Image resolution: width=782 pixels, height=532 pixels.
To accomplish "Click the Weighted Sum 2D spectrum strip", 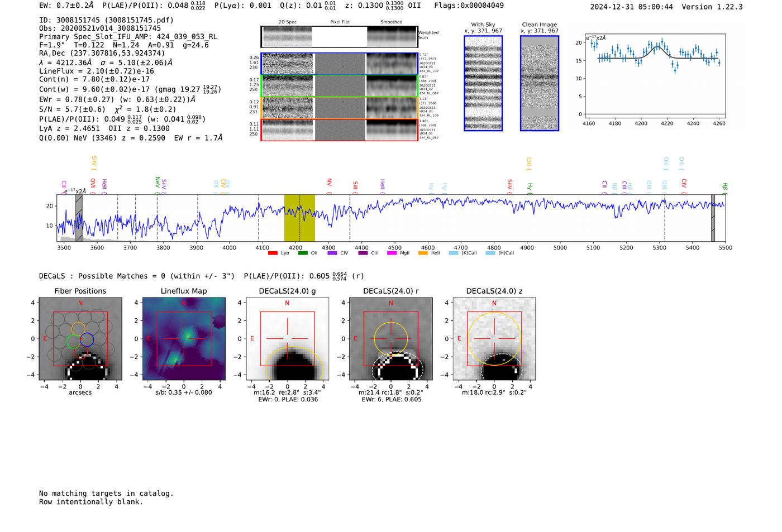I will (x=340, y=37).
